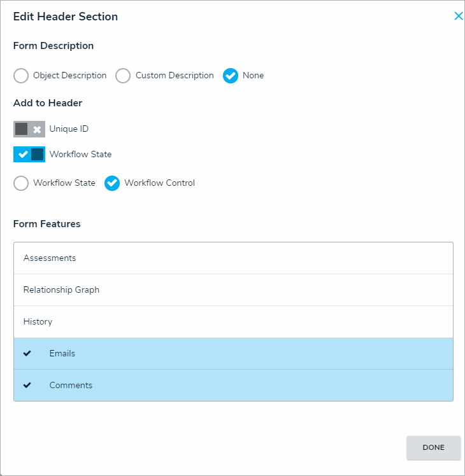This screenshot has height=476, width=465.
Task: Select the Object Description radio option
Action: pyautogui.click(x=21, y=76)
